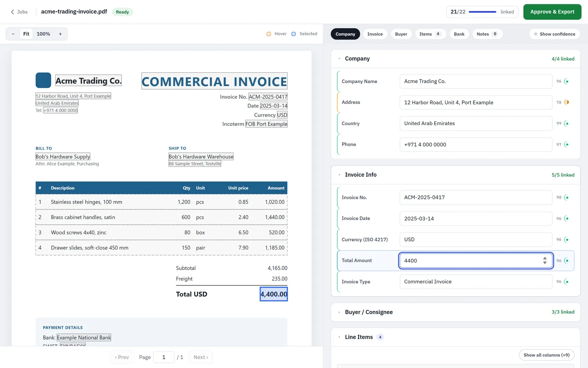Click the ACM-2025-0417 box on the invoice
The height and width of the screenshot is (368, 588).
268,97
